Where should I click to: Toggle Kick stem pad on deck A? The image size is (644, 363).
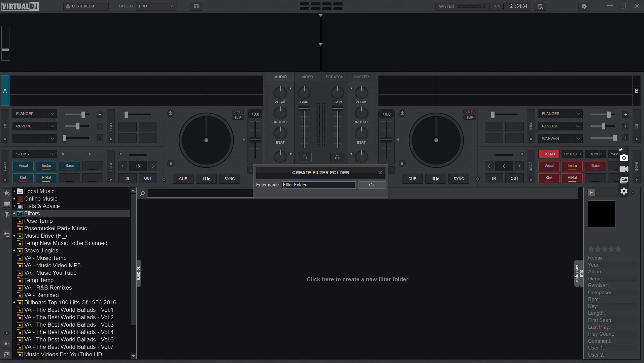23,178
